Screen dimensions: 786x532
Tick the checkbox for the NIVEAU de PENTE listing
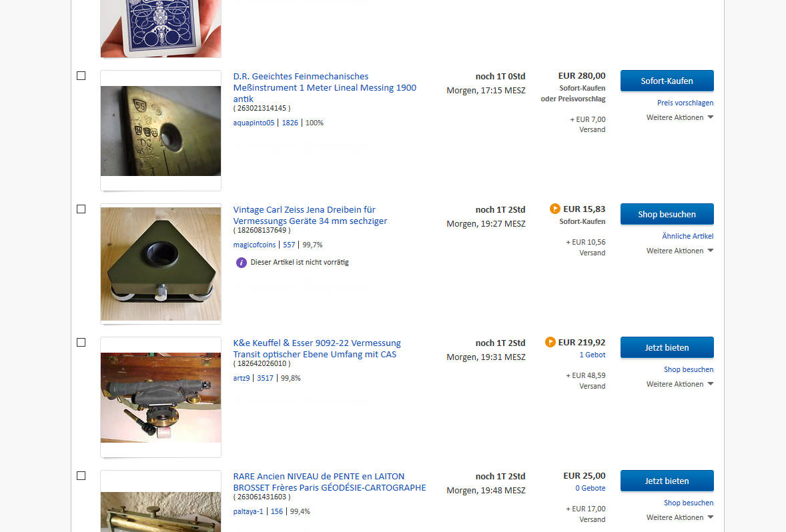tap(81, 476)
